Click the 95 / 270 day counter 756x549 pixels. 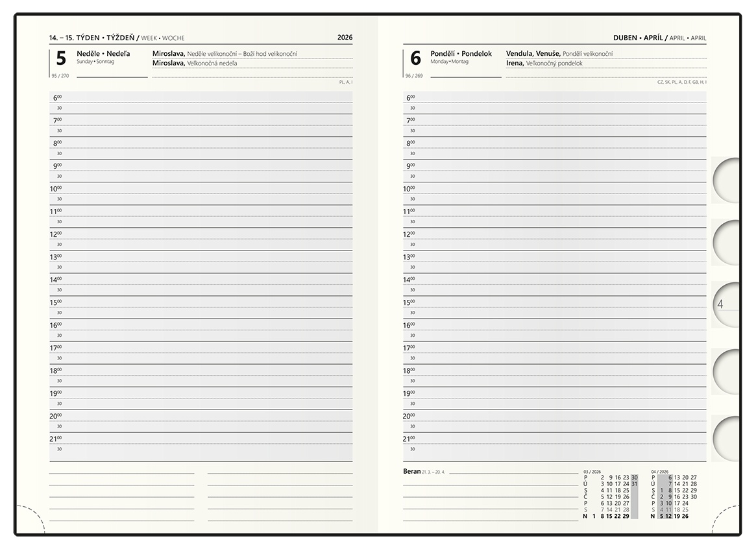pyautogui.click(x=59, y=76)
